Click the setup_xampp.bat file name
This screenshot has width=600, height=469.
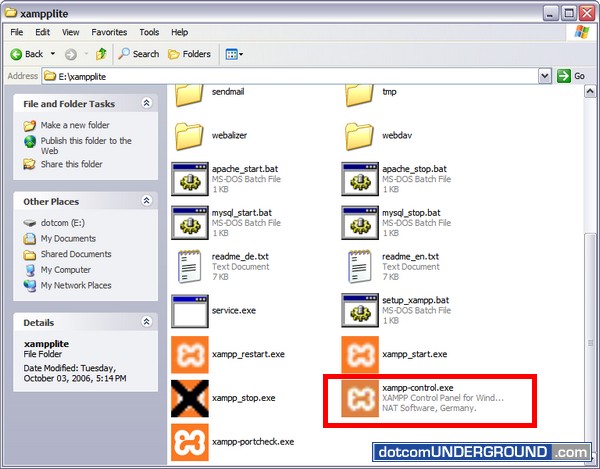pos(415,300)
